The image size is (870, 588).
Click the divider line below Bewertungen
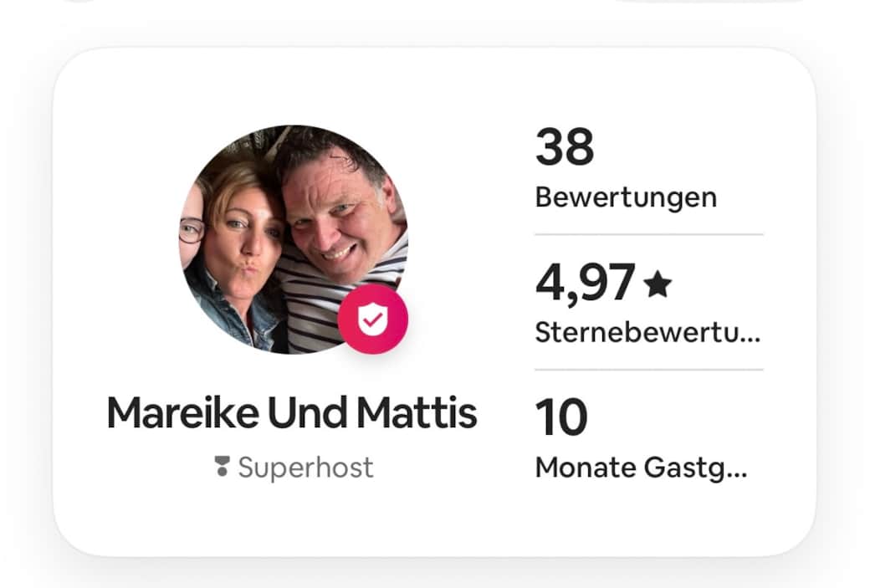pos(649,235)
